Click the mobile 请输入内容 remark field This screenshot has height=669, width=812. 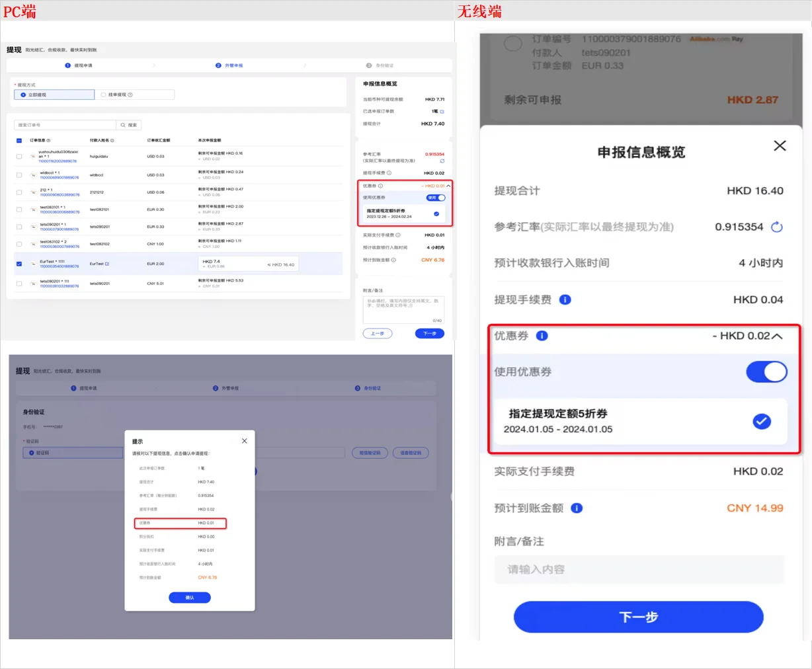[639, 569]
